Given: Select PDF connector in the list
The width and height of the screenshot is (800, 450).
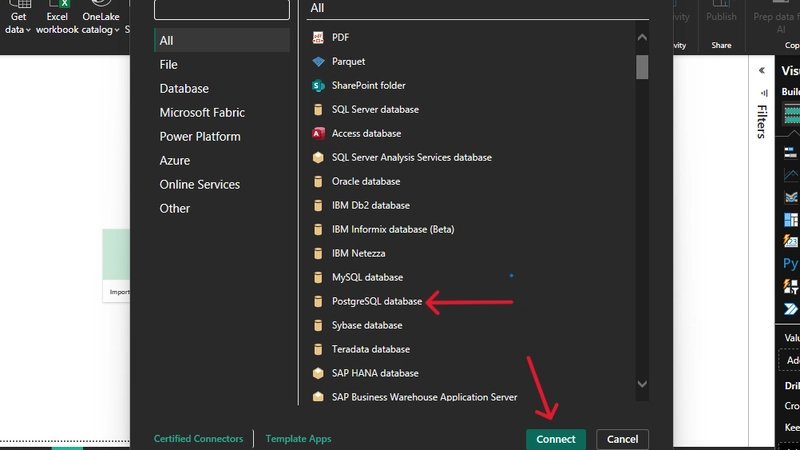Looking at the screenshot, I should [x=340, y=37].
